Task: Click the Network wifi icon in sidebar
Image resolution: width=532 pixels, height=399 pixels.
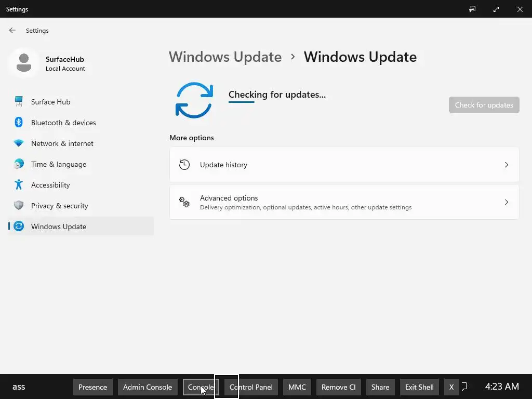Action: (19, 143)
